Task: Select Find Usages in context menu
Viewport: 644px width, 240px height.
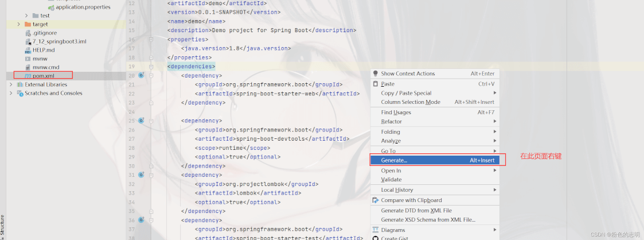Action: [396, 113]
